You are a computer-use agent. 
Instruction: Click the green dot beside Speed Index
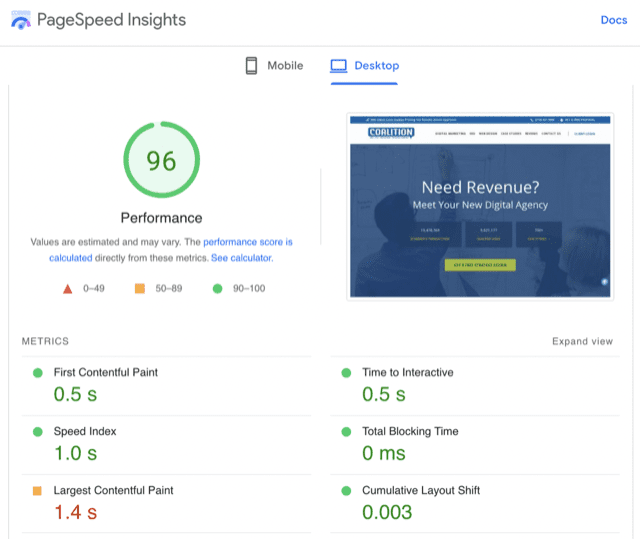click(38, 432)
